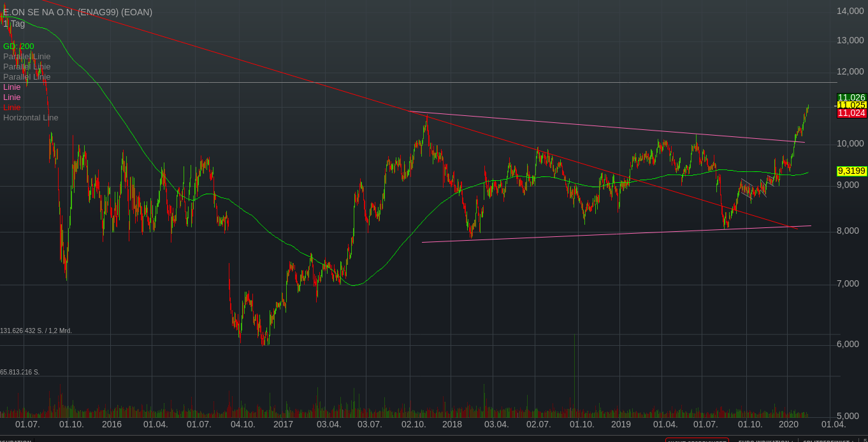The height and width of the screenshot is (442, 868).
Task: Click the first pink Linie legend entry
Action: (11, 87)
